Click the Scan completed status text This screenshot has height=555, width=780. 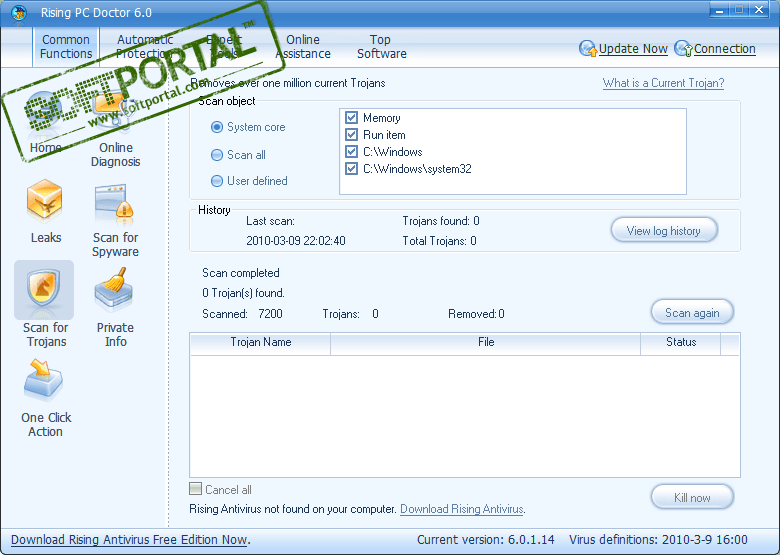click(241, 273)
